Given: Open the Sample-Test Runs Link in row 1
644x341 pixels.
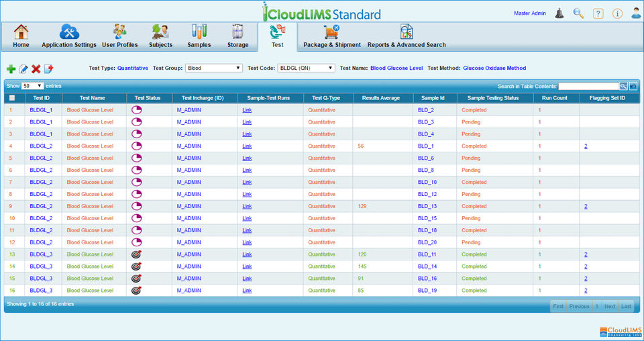Looking at the screenshot, I should coord(247,110).
